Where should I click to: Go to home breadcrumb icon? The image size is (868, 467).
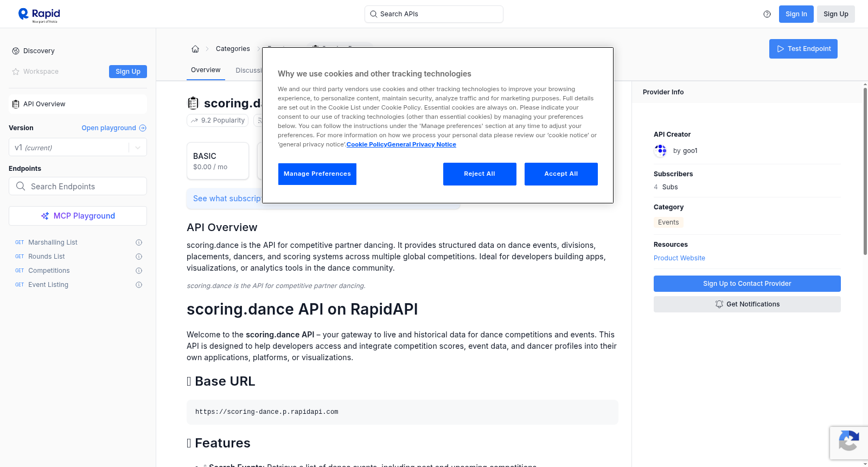(195, 49)
